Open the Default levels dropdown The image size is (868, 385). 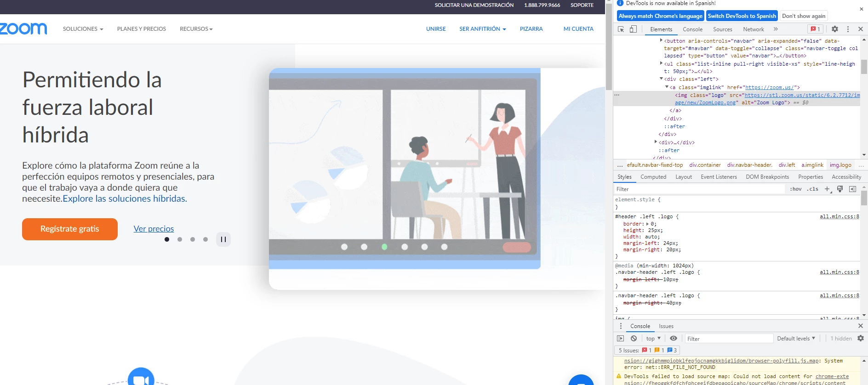click(796, 339)
